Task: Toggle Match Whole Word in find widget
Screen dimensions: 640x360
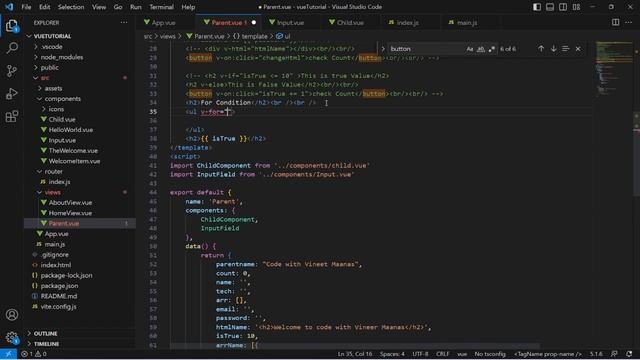Action: coord(481,49)
